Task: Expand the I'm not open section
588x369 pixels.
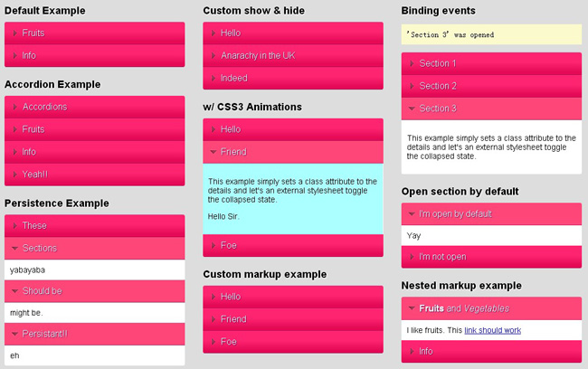Action: 442,257
